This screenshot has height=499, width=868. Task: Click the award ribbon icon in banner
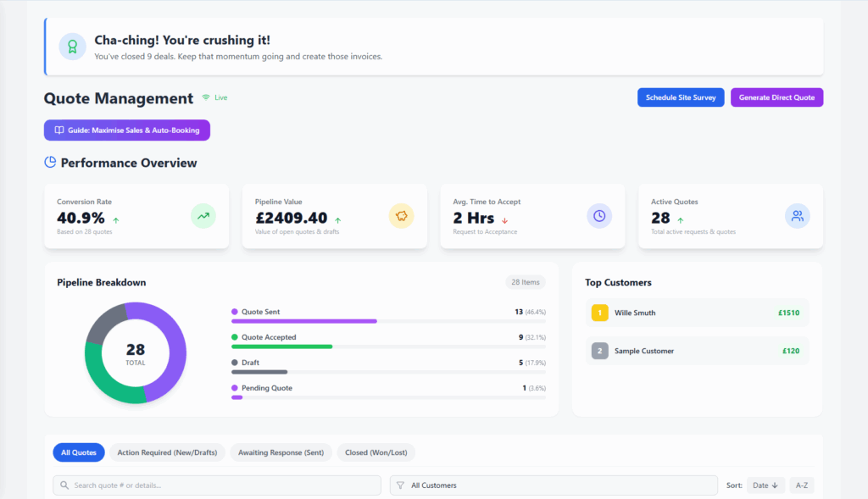72,47
